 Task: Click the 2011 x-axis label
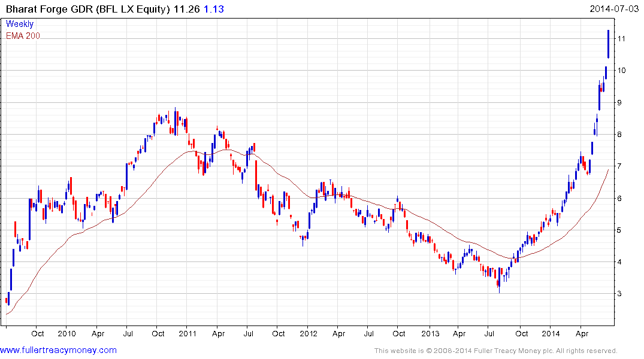click(x=188, y=333)
